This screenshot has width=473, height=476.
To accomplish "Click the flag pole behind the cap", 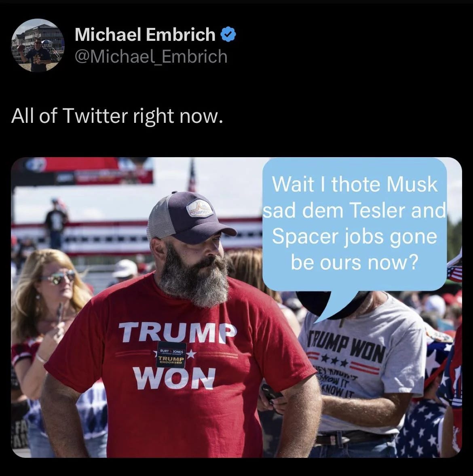I will click(192, 175).
